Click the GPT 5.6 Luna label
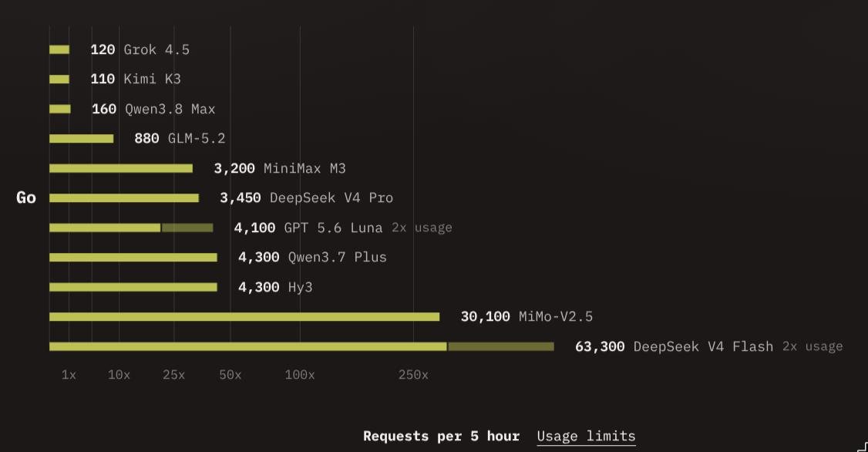 click(333, 228)
